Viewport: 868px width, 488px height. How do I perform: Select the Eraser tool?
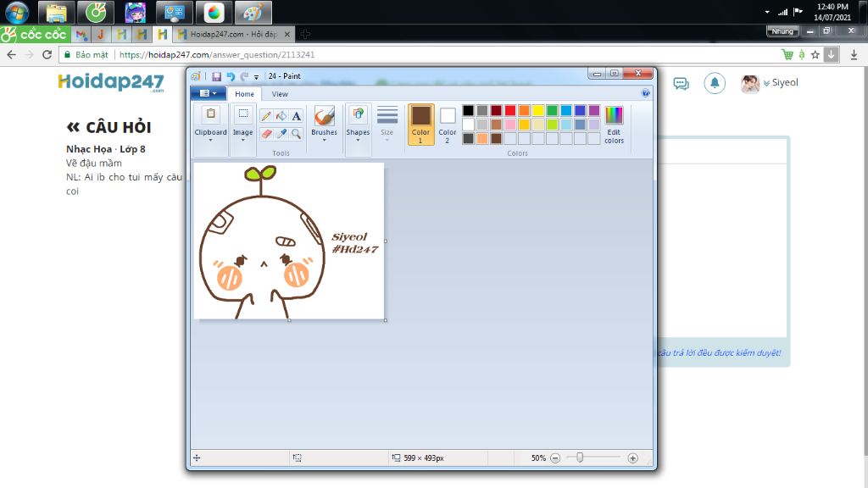pyautogui.click(x=266, y=133)
